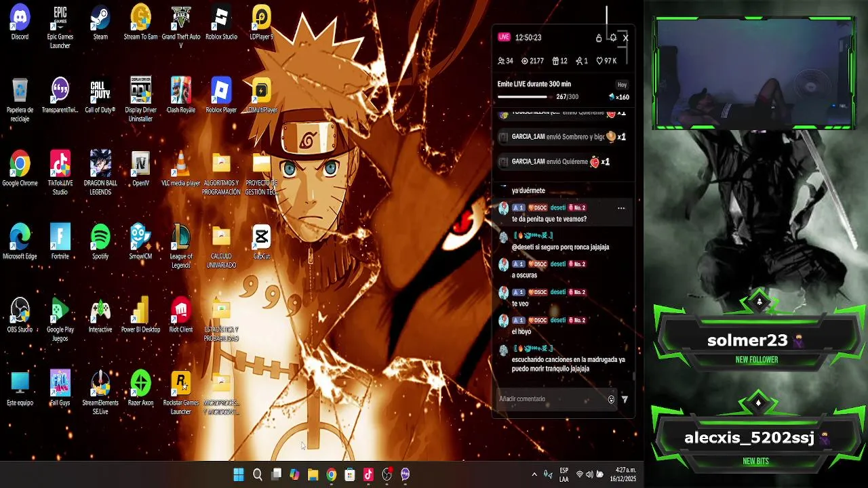Image resolution: width=868 pixels, height=488 pixels.
Task: Open the Windows Start menu
Action: coord(239,474)
